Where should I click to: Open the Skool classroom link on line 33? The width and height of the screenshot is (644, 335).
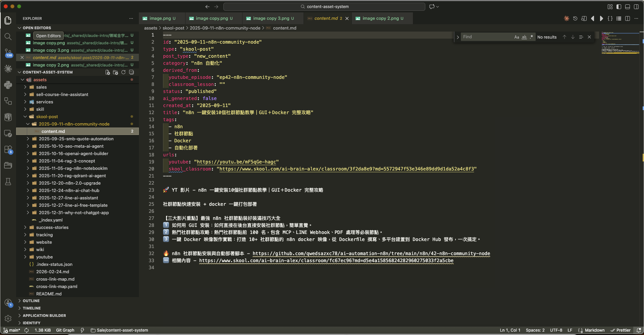pyautogui.click(x=326, y=261)
